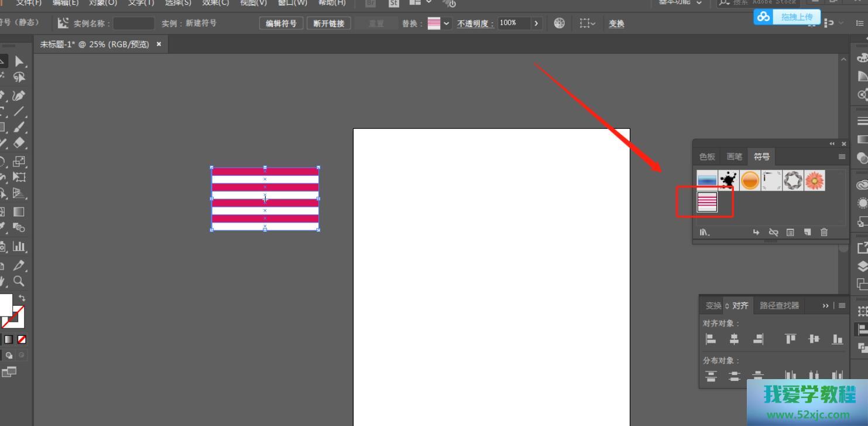This screenshot has width=868, height=426.
Task: Open the Symbols panel options menu
Action: (842, 156)
